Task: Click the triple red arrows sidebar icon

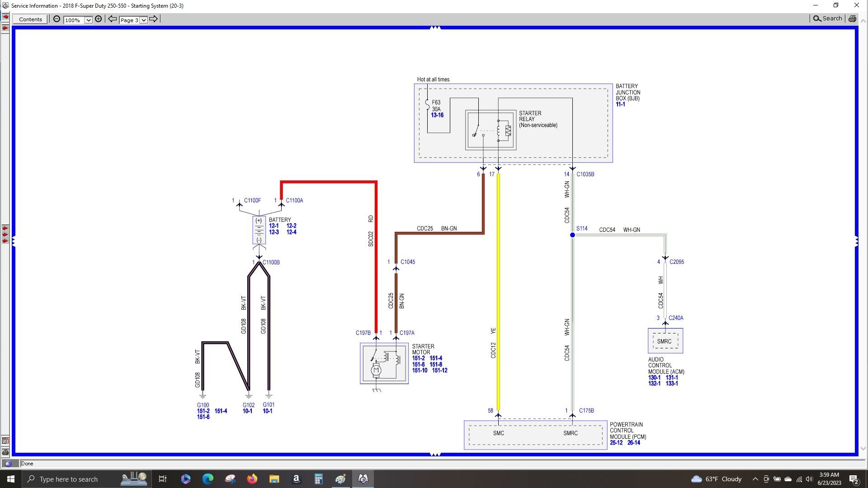Action: (5, 235)
